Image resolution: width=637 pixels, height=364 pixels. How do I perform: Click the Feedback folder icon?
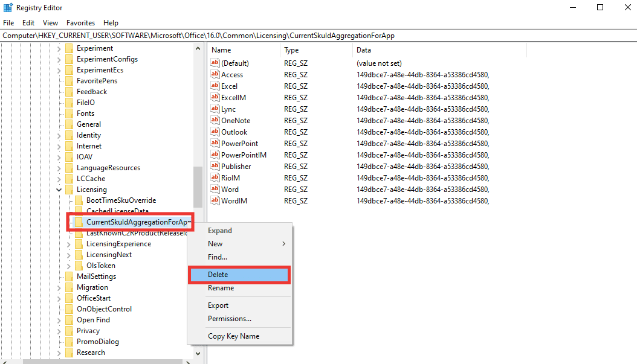[69, 92]
